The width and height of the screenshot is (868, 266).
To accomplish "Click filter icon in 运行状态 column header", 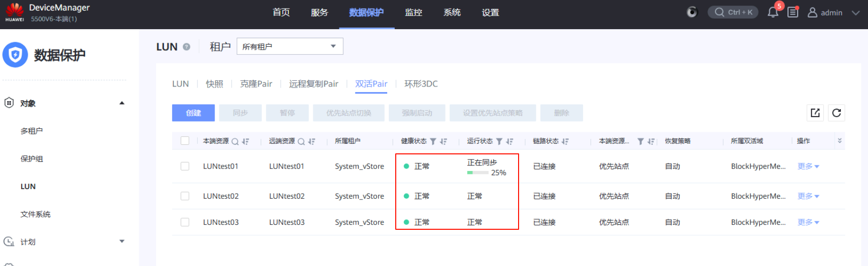I will 499,141.
